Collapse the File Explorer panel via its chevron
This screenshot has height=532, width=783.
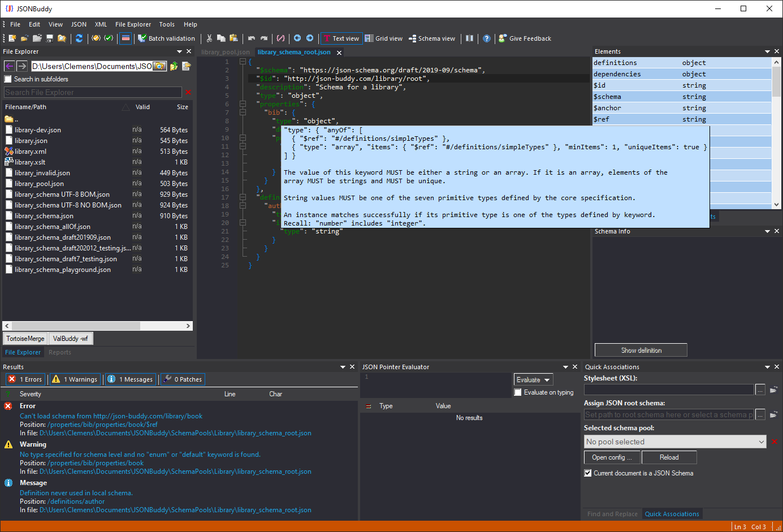[179, 51]
